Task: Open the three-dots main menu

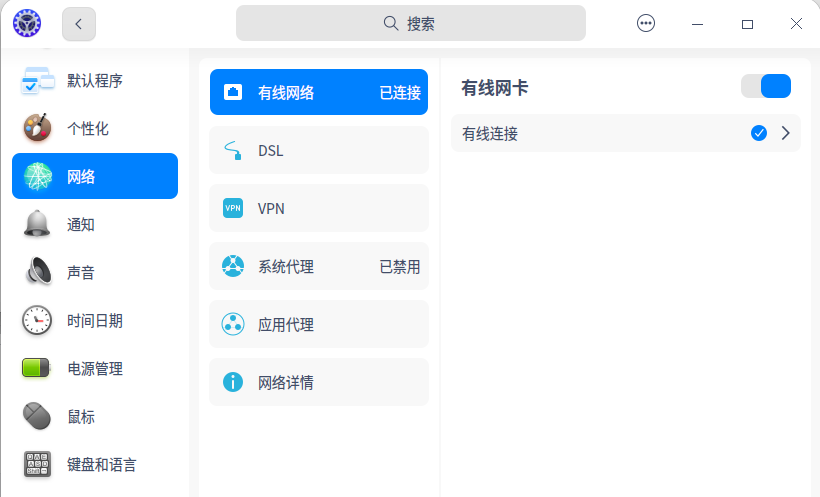Action: pos(646,24)
